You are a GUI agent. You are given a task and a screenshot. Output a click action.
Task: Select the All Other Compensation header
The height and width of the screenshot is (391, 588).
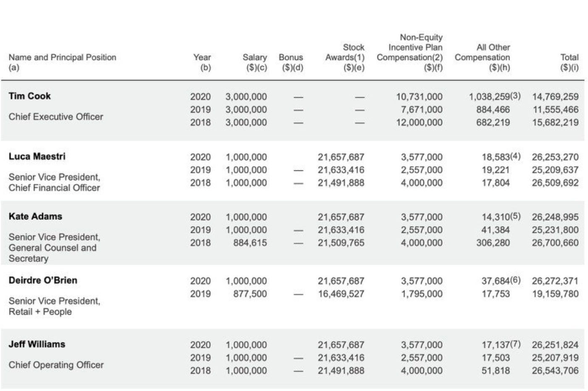click(482, 57)
